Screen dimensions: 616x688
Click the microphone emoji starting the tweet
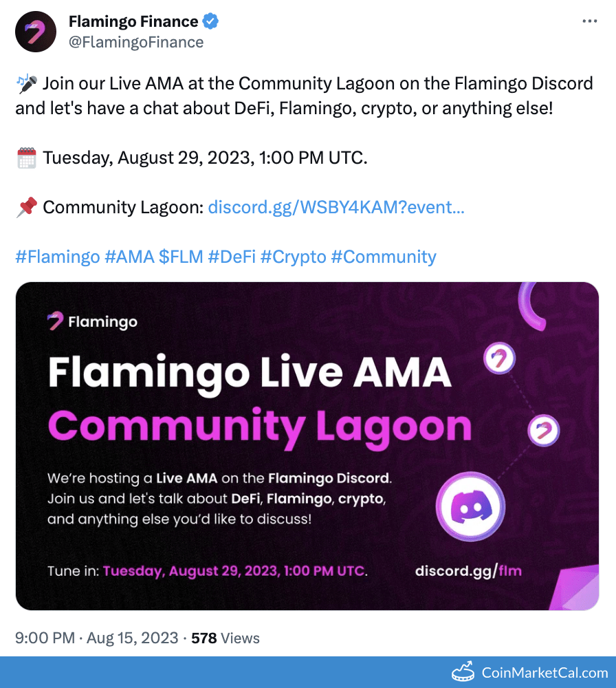pos(25,83)
